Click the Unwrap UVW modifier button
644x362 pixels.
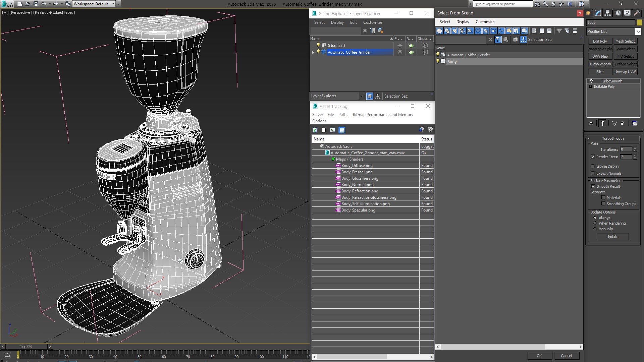[625, 72]
